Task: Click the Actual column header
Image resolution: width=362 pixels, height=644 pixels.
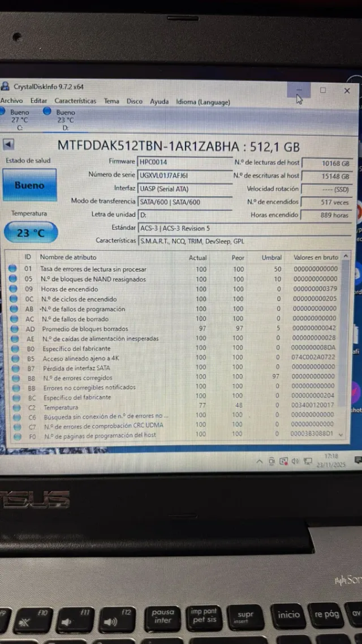Action: [197, 258]
